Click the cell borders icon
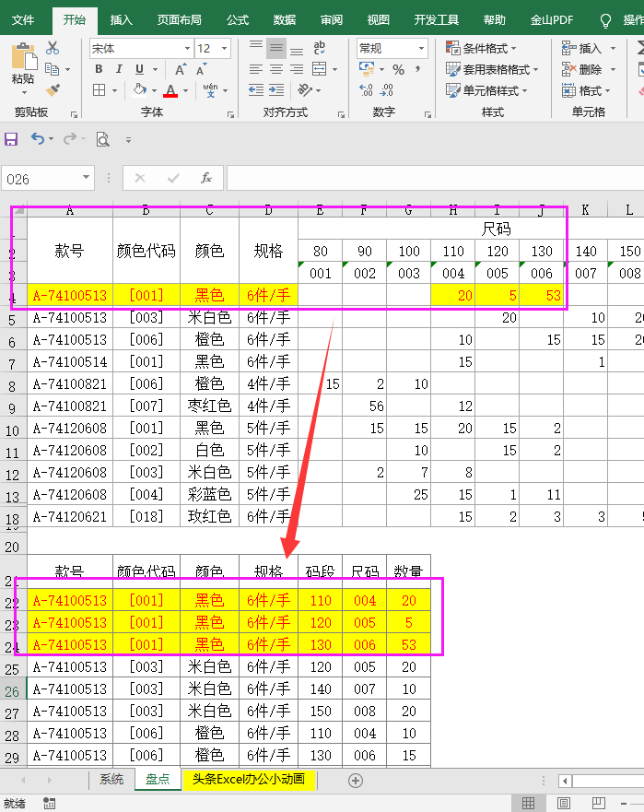 99,90
